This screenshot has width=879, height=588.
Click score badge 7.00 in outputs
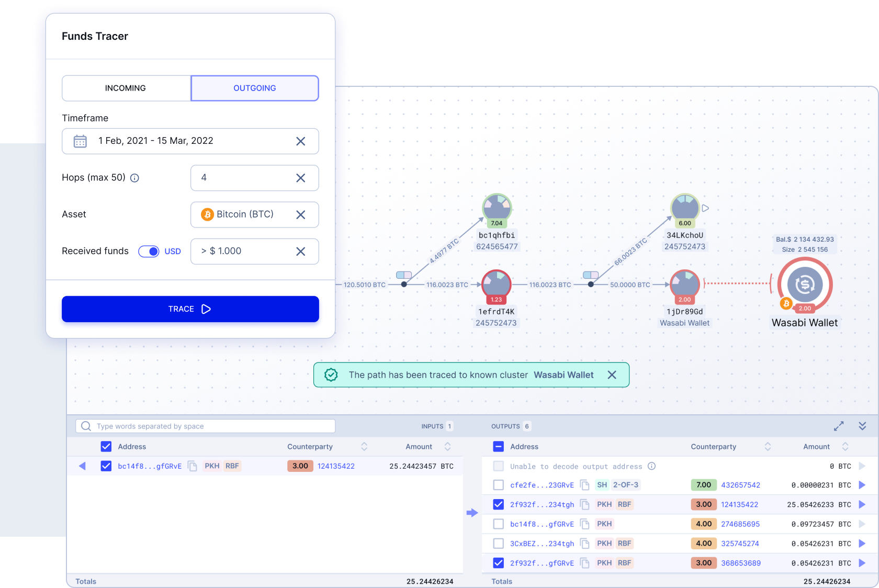click(704, 485)
